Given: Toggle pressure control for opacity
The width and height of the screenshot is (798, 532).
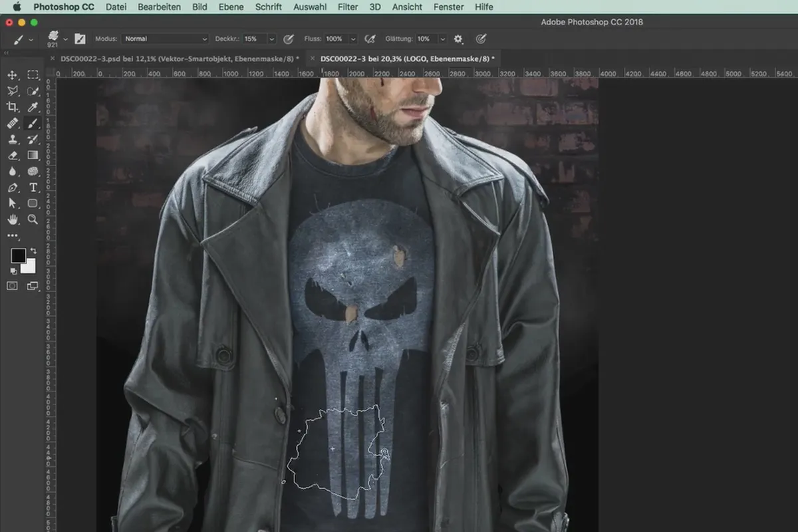Looking at the screenshot, I should point(289,39).
